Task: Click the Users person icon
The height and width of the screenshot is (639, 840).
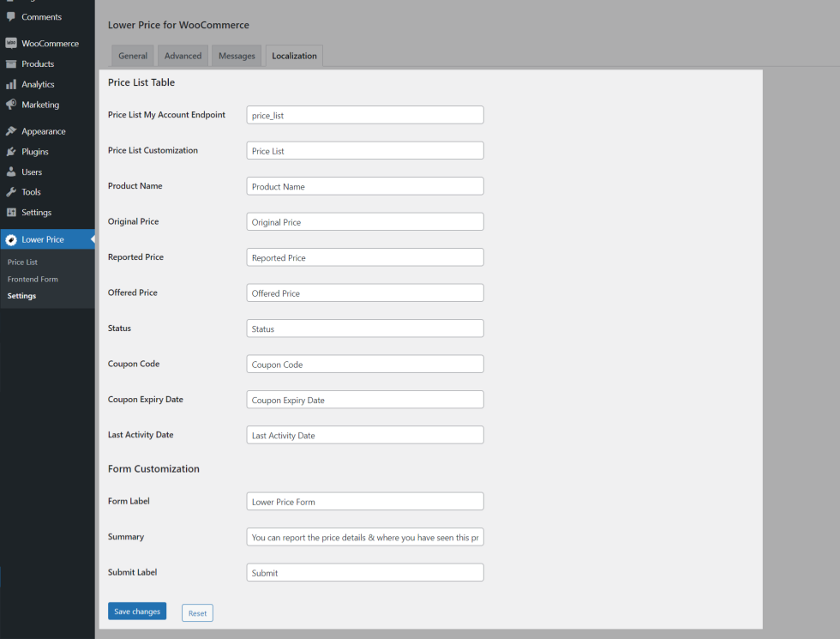Action: pos(11,172)
